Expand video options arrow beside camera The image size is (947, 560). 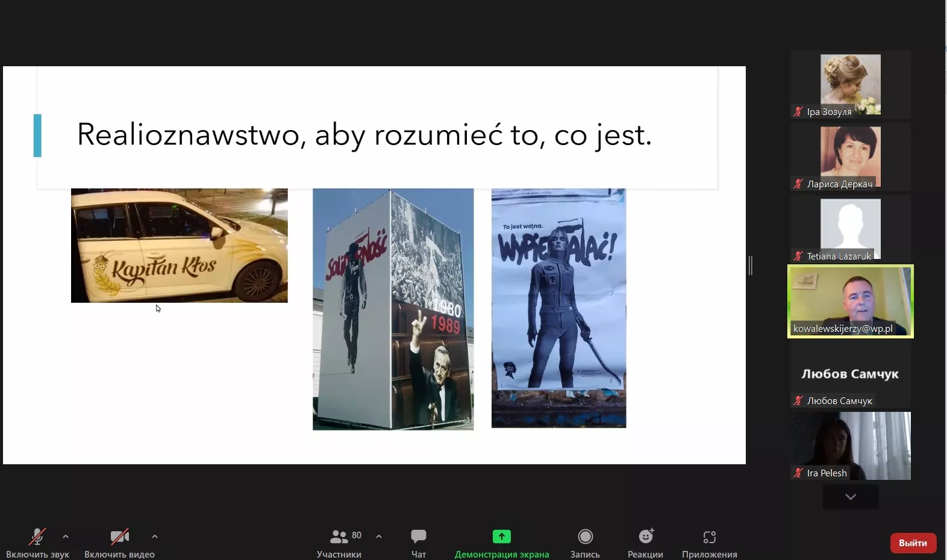(x=155, y=537)
